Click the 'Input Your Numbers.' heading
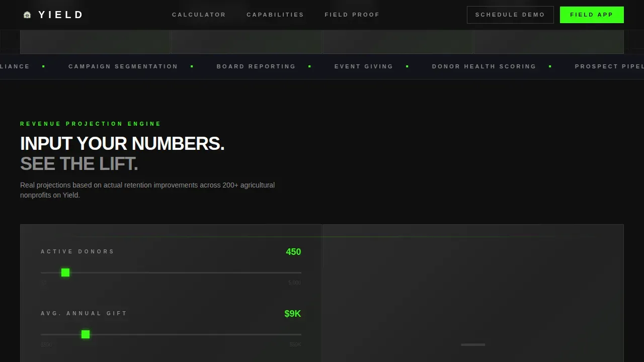The height and width of the screenshot is (362, 644). tap(122, 144)
